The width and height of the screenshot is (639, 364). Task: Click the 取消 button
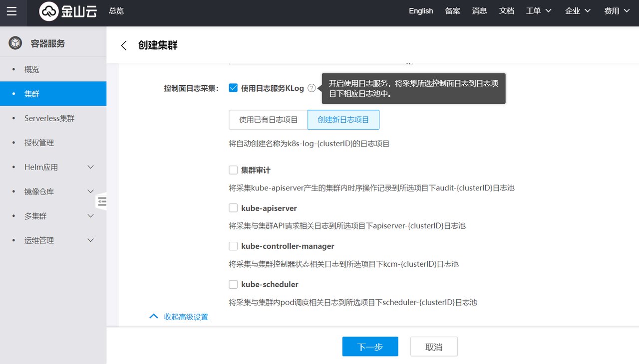click(434, 347)
